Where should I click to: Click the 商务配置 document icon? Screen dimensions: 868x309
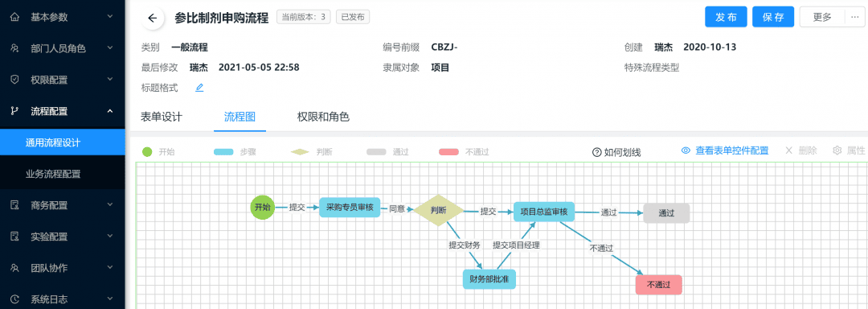(15, 205)
